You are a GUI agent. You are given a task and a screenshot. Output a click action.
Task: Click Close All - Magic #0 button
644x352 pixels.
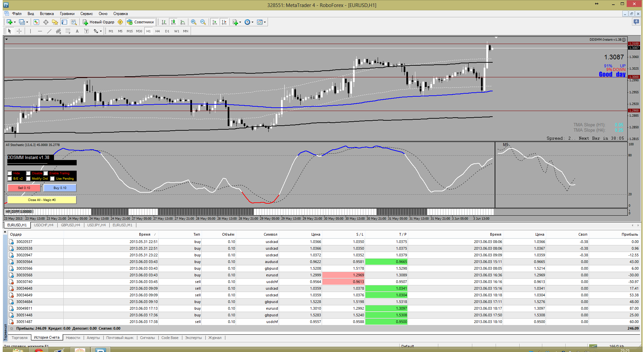pos(42,200)
